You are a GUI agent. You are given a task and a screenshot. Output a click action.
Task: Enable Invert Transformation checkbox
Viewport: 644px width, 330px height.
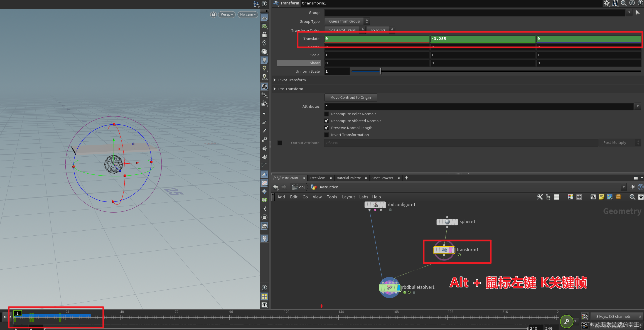326,135
